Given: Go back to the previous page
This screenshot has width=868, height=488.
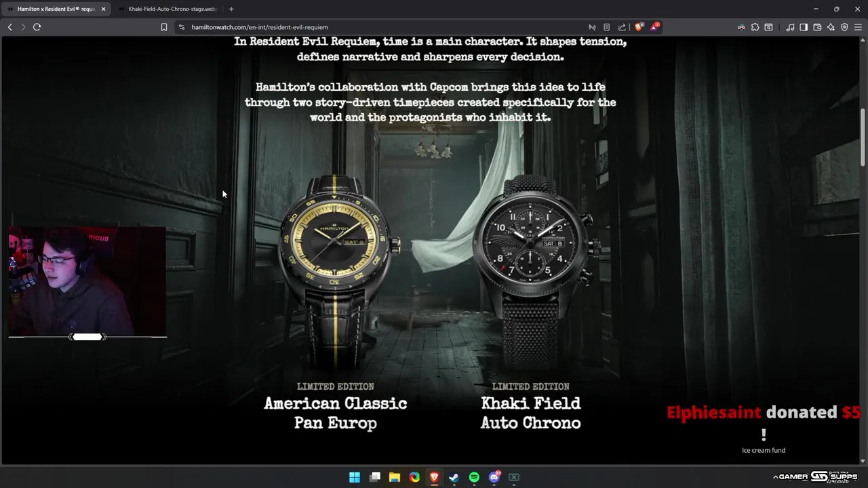Looking at the screenshot, I should coord(9,27).
